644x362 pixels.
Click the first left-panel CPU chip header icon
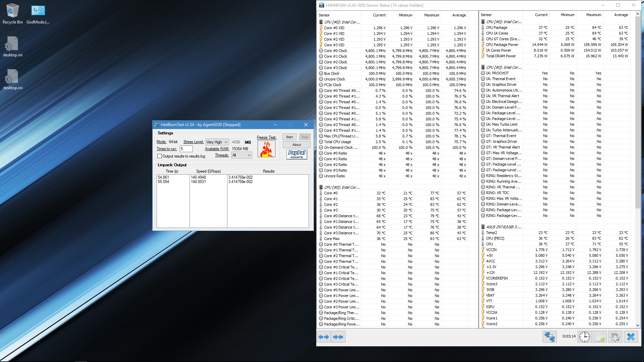[x=321, y=22]
